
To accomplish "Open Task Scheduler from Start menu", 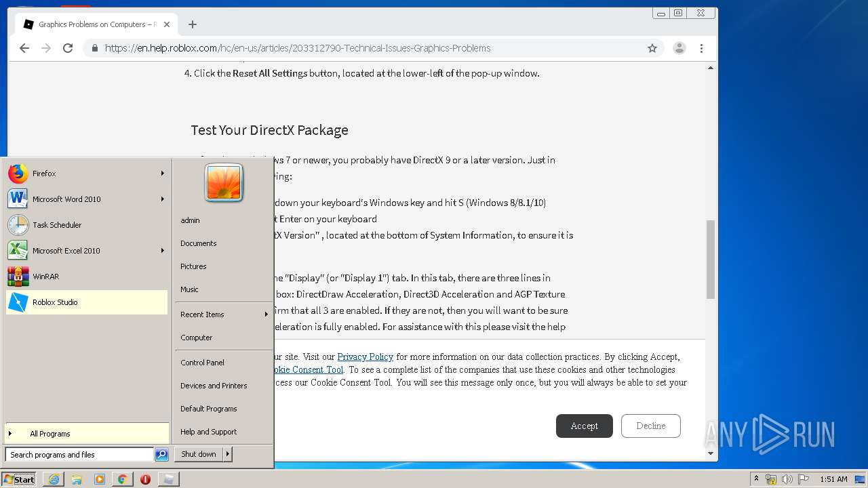I will 86,225.
